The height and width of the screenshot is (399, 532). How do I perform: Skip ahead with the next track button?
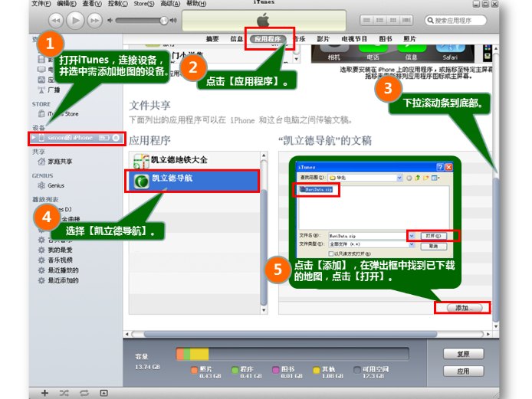point(94,21)
